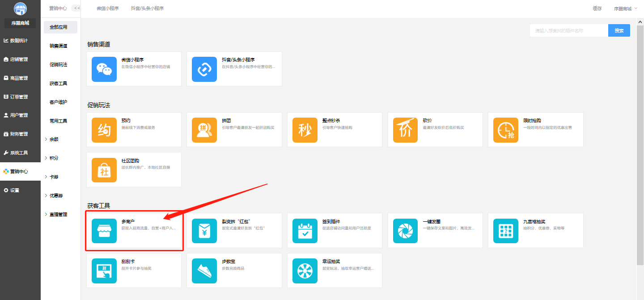Image resolution: width=644 pixels, height=300 pixels.
Task: Click the 设置 gear icon in sidebar
Action: point(6,190)
